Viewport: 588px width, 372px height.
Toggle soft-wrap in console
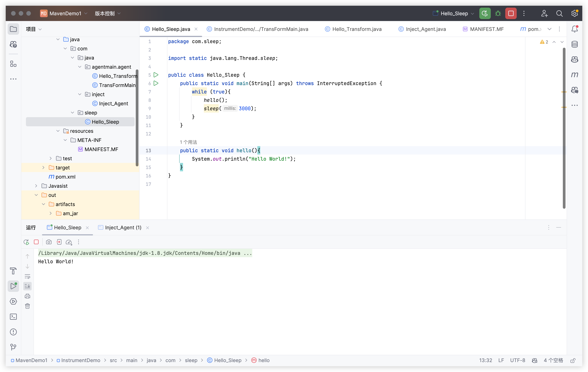coord(28,276)
